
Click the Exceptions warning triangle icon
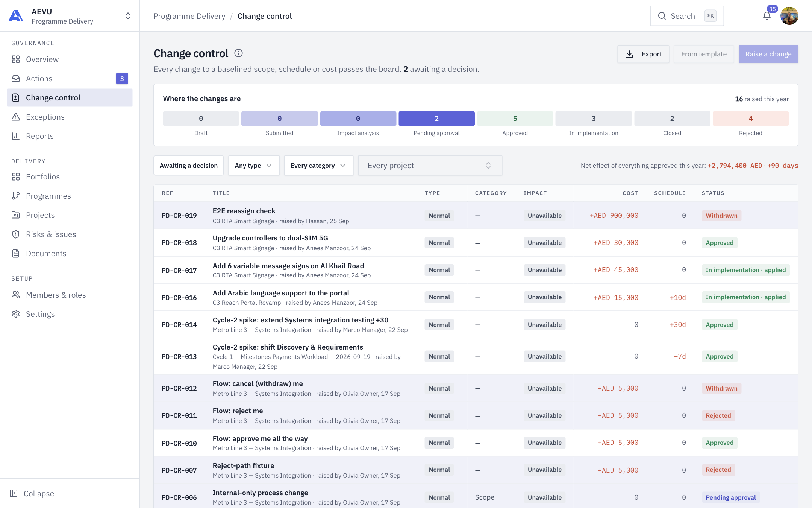tap(16, 117)
